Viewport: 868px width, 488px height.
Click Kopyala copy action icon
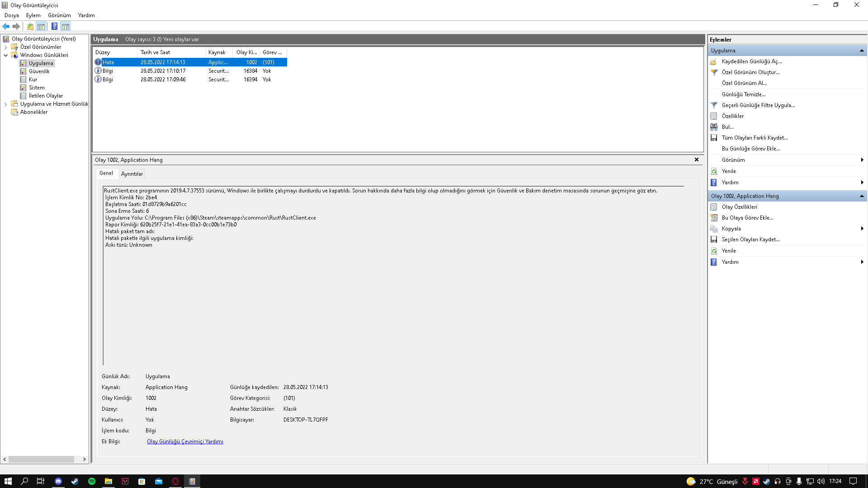[x=714, y=229]
